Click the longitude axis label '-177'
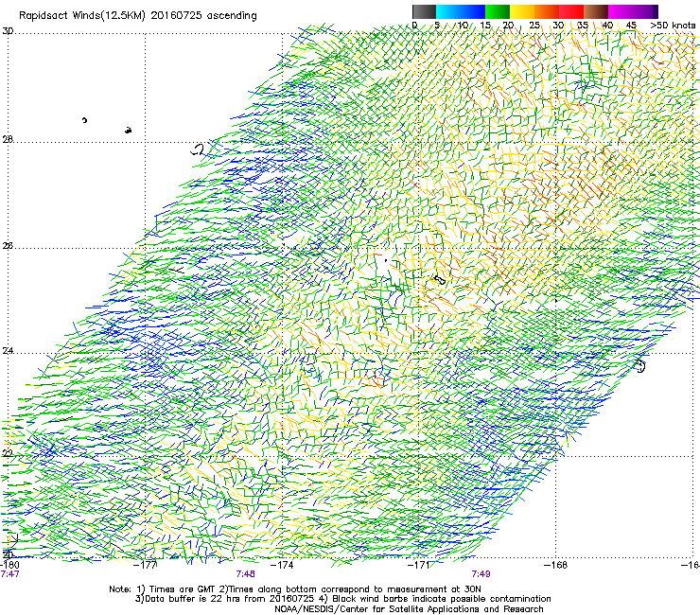The image size is (700, 615). click(145, 565)
